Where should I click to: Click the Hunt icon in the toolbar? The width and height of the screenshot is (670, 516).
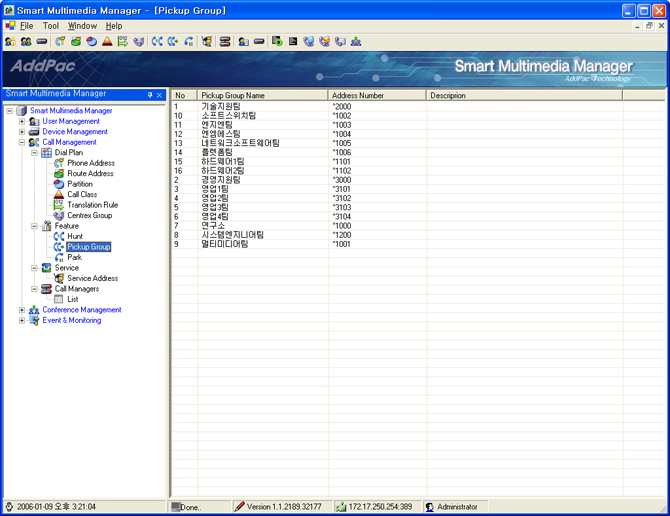tap(157, 42)
